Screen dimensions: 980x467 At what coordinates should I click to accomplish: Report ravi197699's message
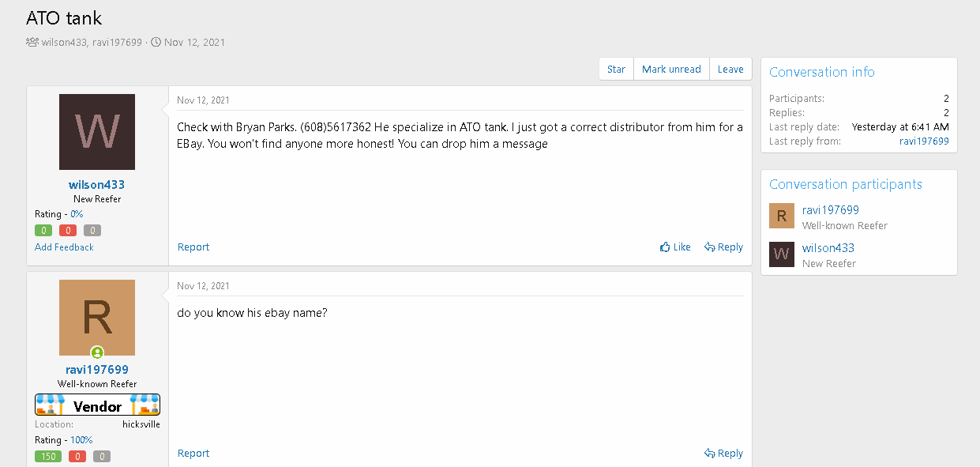coord(193,454)
